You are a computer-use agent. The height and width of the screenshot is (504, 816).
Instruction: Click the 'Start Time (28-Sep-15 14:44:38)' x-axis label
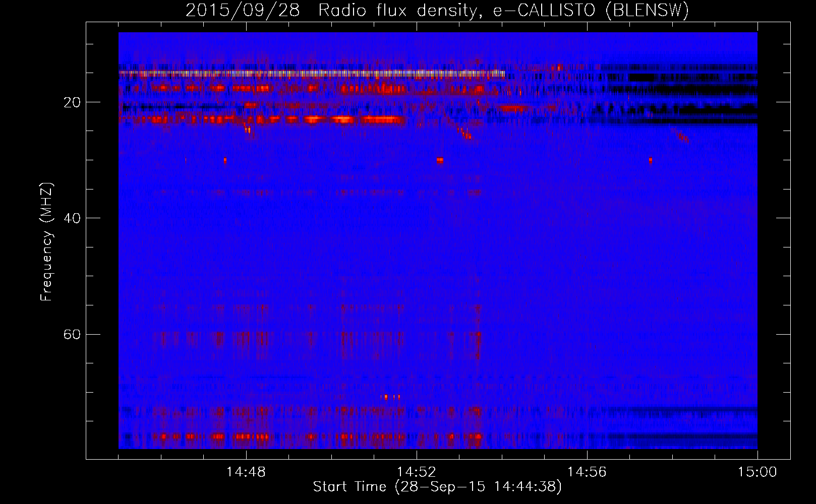tap(437, 487)
